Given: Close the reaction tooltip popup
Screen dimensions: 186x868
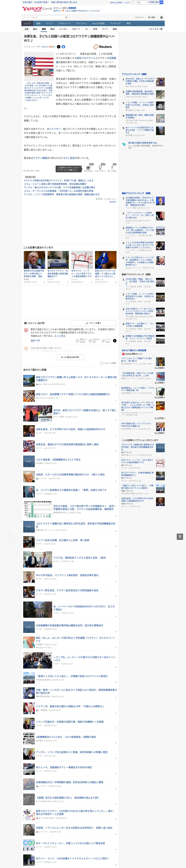Looking at the screenshot, I should [x=81, y=167].
